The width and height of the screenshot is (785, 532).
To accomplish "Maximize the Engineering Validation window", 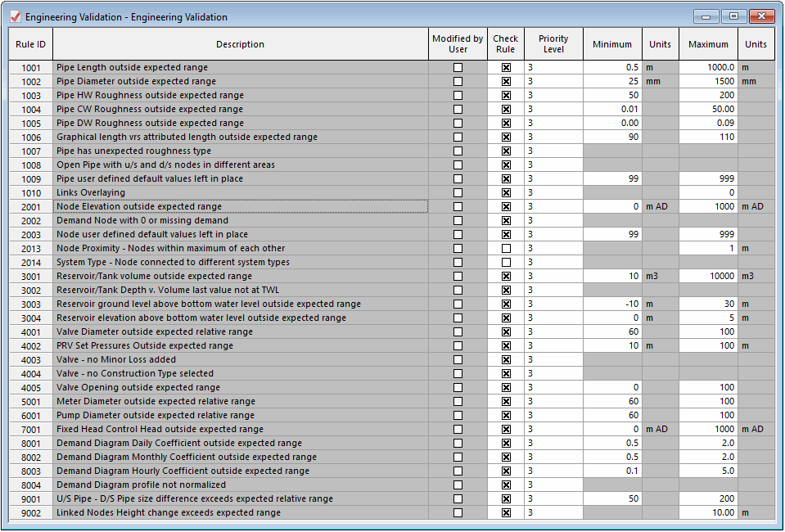I will coord(734,16).
